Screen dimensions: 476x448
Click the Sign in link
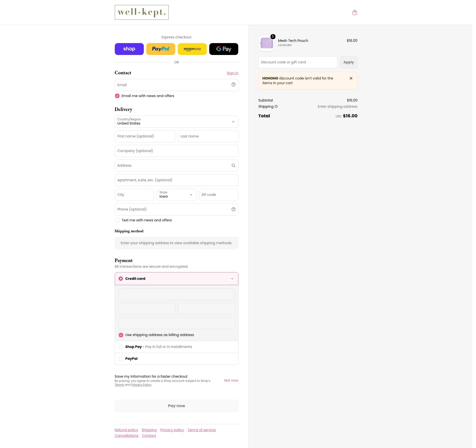[x=233, y=73]
